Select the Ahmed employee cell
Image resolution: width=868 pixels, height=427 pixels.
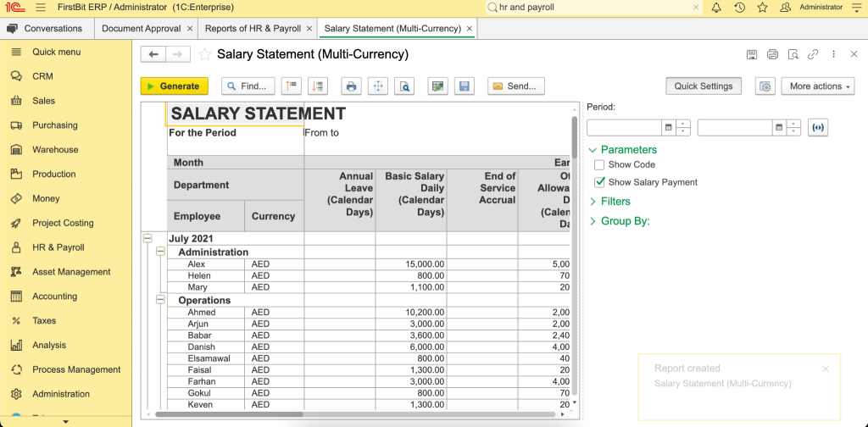[x=205, y=313]
